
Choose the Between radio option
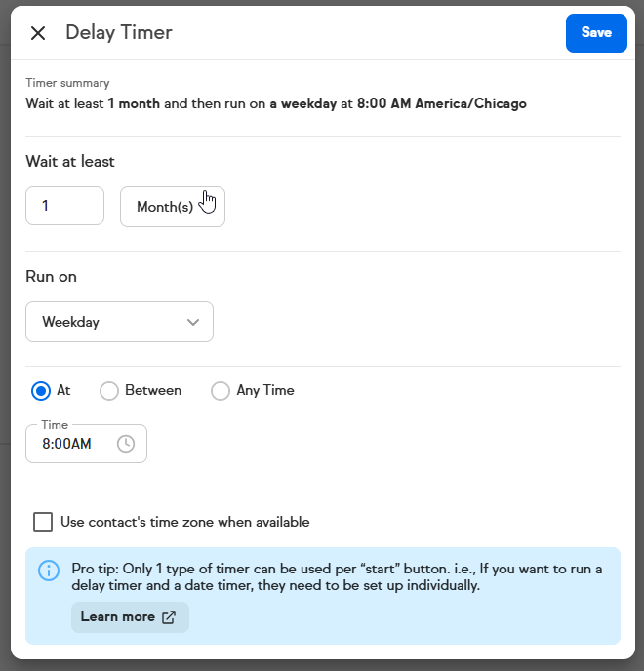click(109, 391)
